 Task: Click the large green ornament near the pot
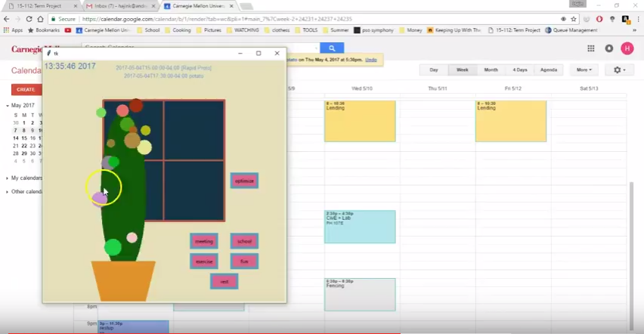(x=113, y=247)
